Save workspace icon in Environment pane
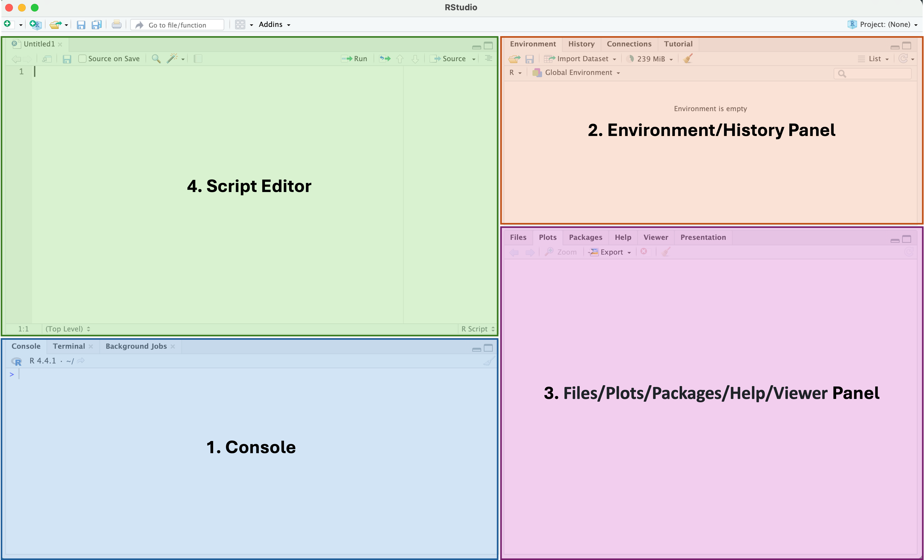Screen dimensions: 924x560 [x=530, y=59]
